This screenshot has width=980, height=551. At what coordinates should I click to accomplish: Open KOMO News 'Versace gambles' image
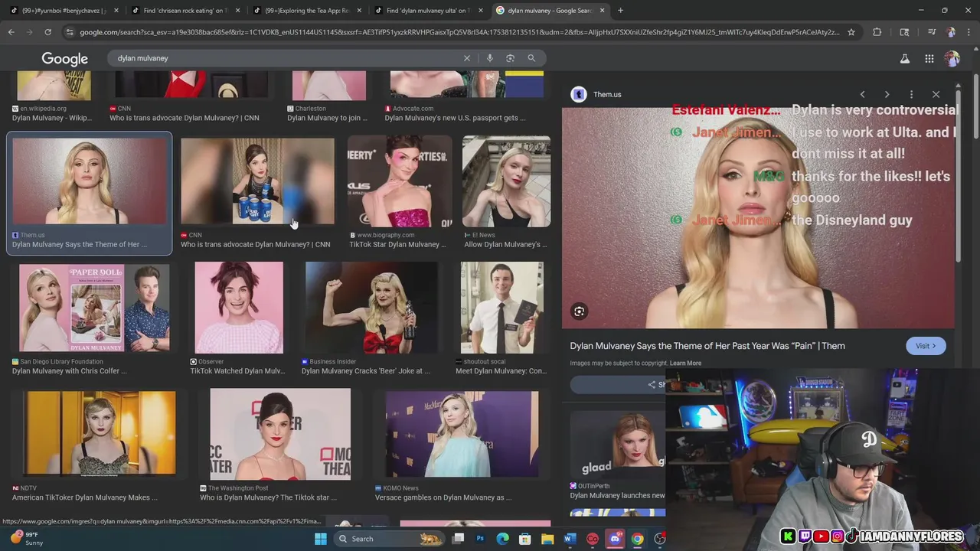[462, 434]
